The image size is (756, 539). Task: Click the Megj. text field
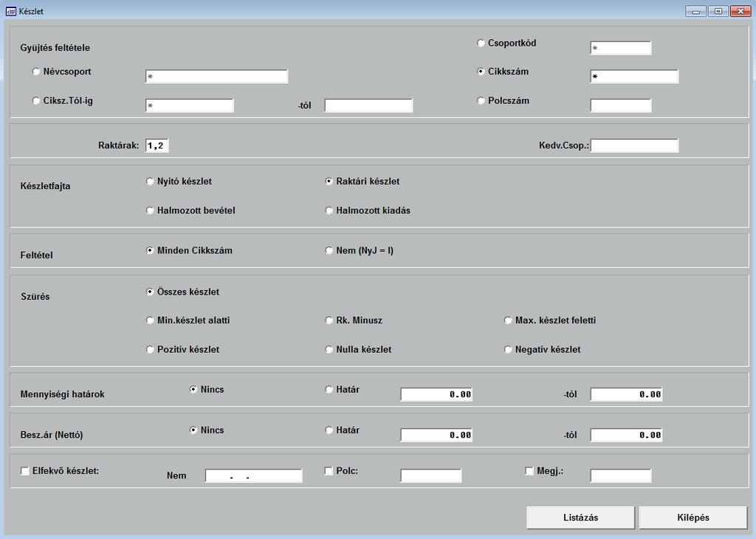tap(620, 476)
